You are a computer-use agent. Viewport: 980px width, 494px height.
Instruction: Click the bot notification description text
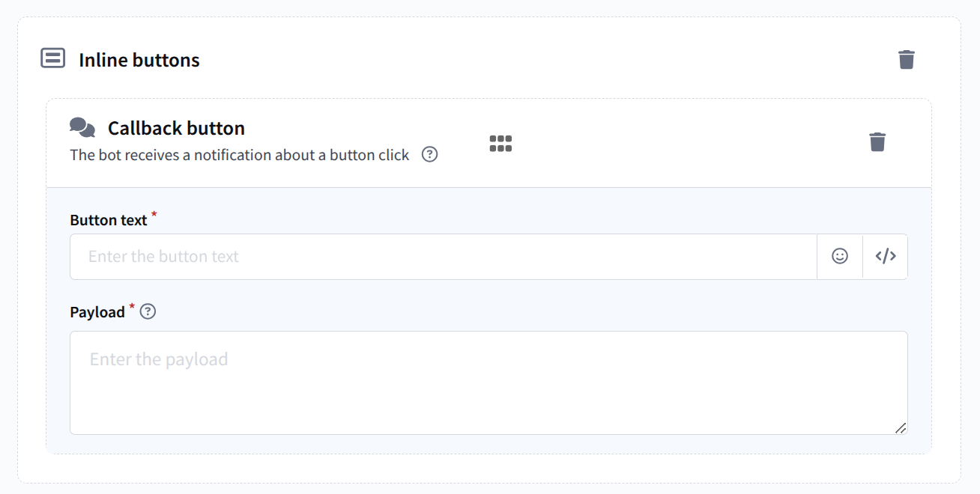(240, 155)
